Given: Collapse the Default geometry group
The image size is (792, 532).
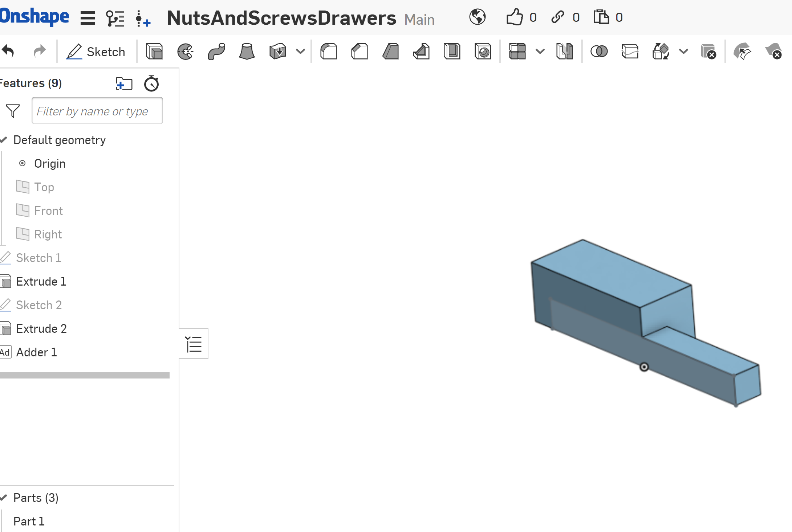Looking at the screenshot, I should click(x=4, y=140).
